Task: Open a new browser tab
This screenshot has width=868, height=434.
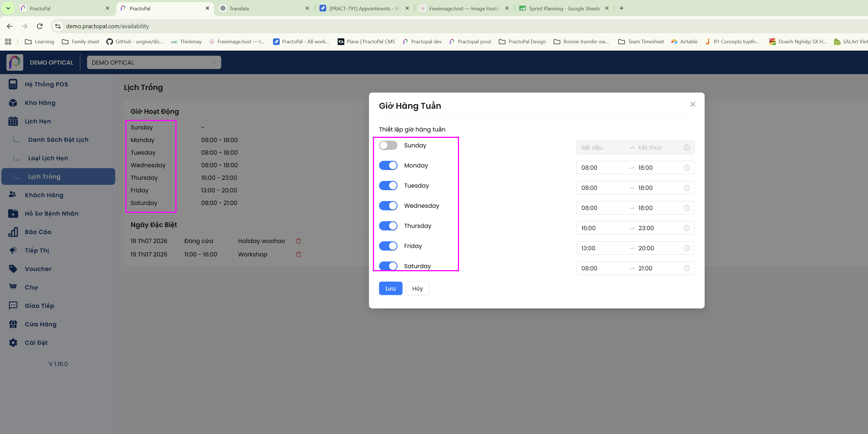Action: [x=621, y=8]
